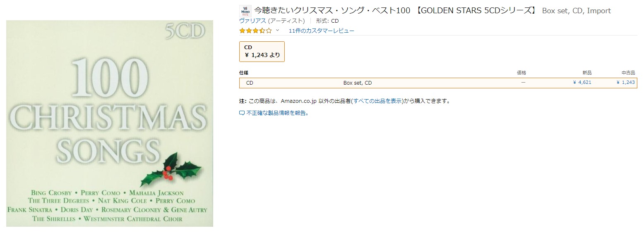644x235 pixels.
Task: Open 11件のカスタマーレビュー reviews link
Action: pyautogui.click(x=321, y=31)
